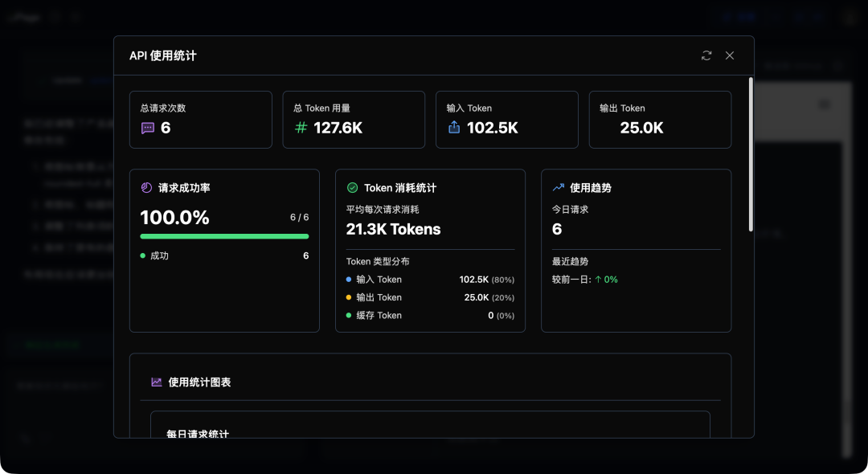This screenshot has height=474, width=868.
Task: Click the green success rate progress bar
Action: point(224,236)
